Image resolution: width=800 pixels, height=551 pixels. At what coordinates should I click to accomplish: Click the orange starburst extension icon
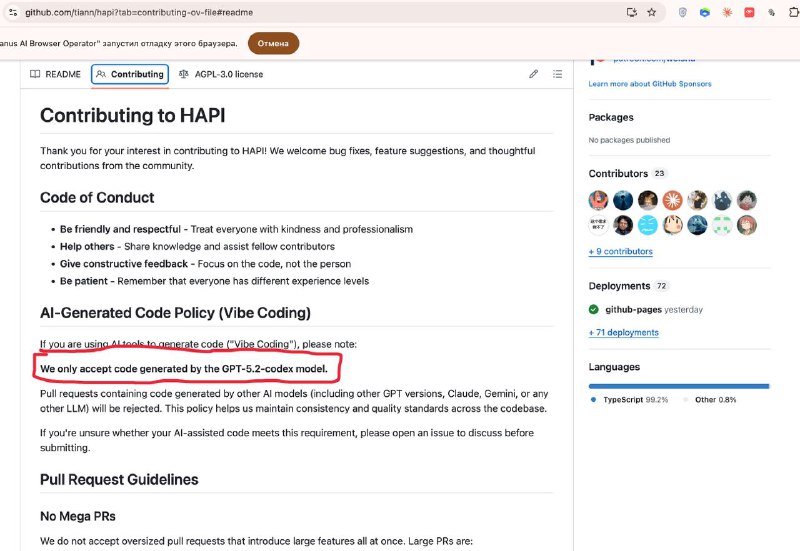(727, 12)
